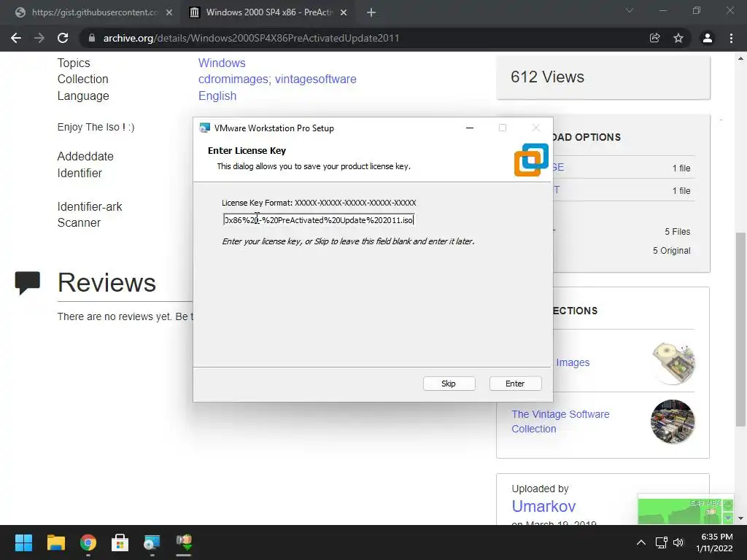The height and width of the screenshot is (560, 747).
Task: Click the Vintage Software Collection thumbnail
Action: click(673, 421)
